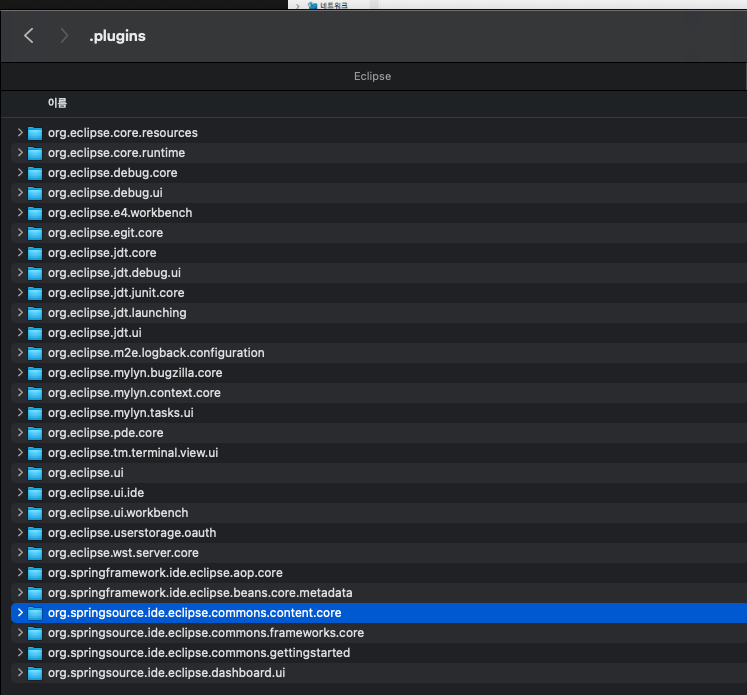Expand org.eclipse.e4.workbench folder
The image size is (747, 695).
20,212
